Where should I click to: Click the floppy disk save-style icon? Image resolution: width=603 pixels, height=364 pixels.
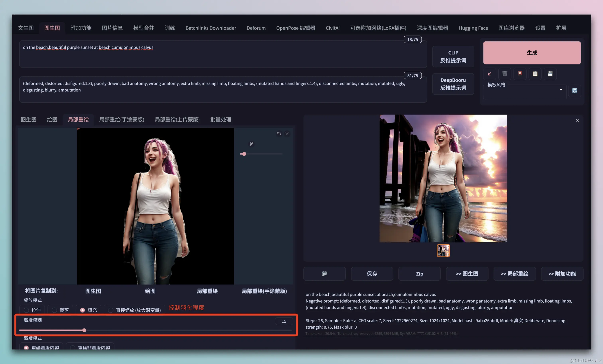pyautogui.click(x=550, y=74)
